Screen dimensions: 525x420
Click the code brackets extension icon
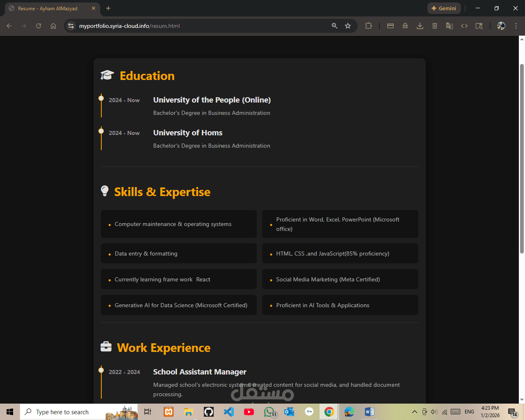(464, 26)
